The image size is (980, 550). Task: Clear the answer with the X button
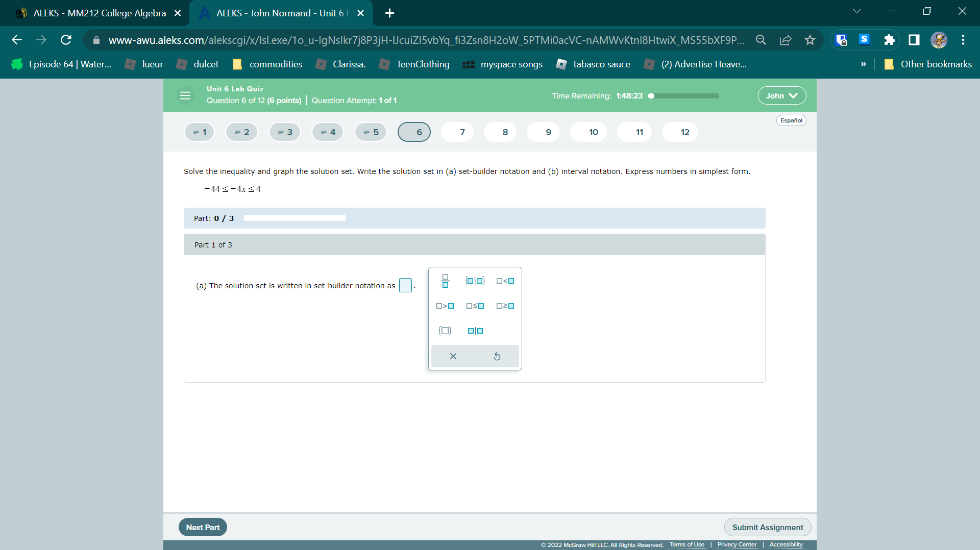click(x=453, y=356)
